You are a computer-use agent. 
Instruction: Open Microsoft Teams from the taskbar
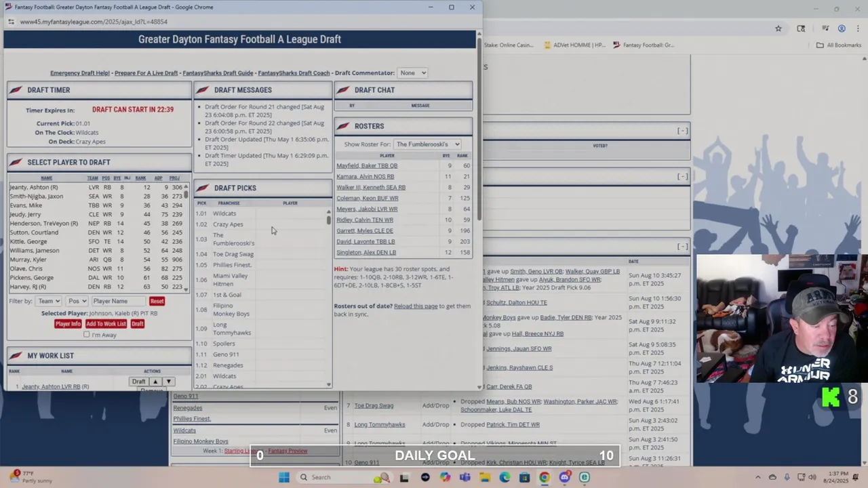465,477
